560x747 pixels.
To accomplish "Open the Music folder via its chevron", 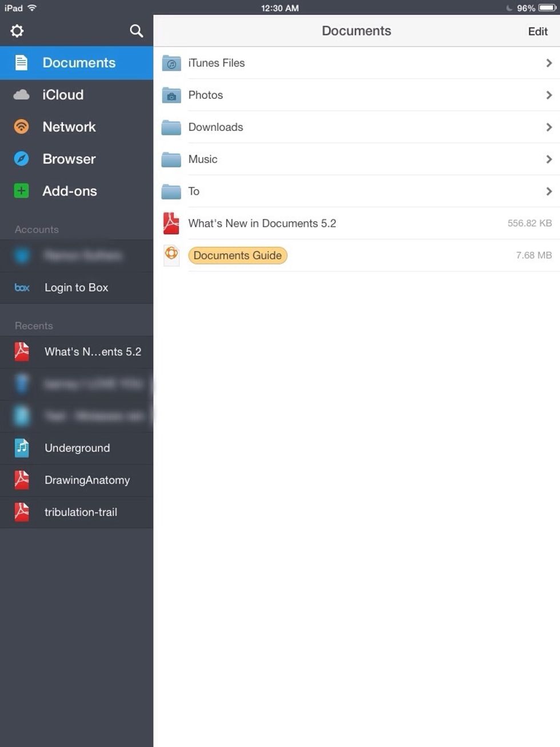I will click(550, 159).
